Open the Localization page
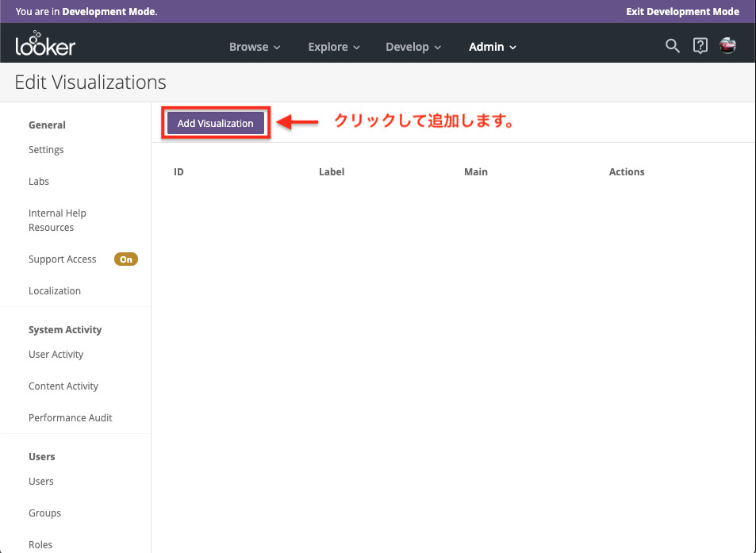This screenshot has height=553, width=756. point(54,290)
